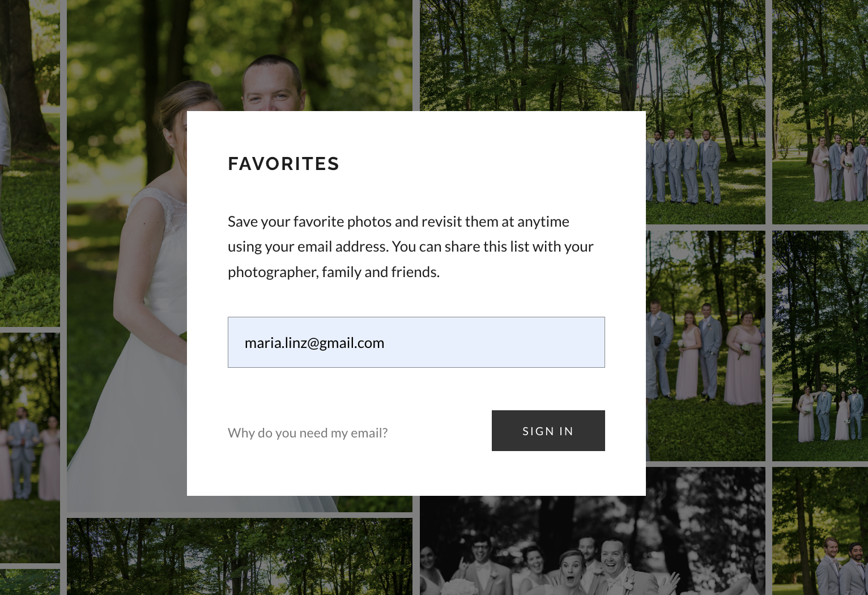Select the bottom-left corner greenery photo
Screen dimensions: 868x595
[29, 582]
